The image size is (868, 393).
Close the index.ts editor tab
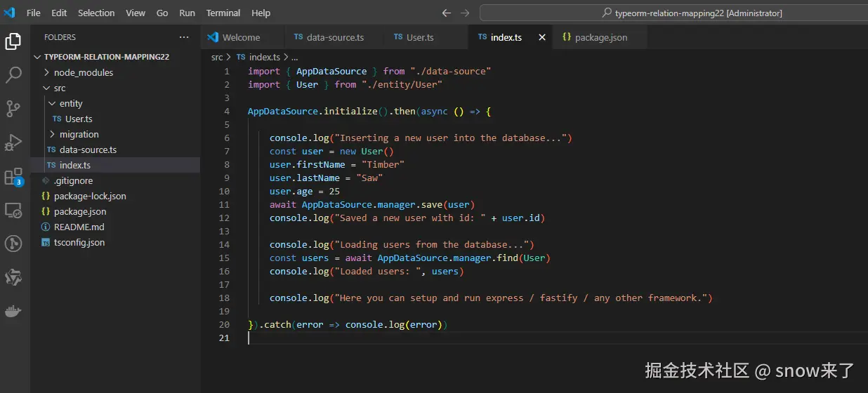click(541, 37)
